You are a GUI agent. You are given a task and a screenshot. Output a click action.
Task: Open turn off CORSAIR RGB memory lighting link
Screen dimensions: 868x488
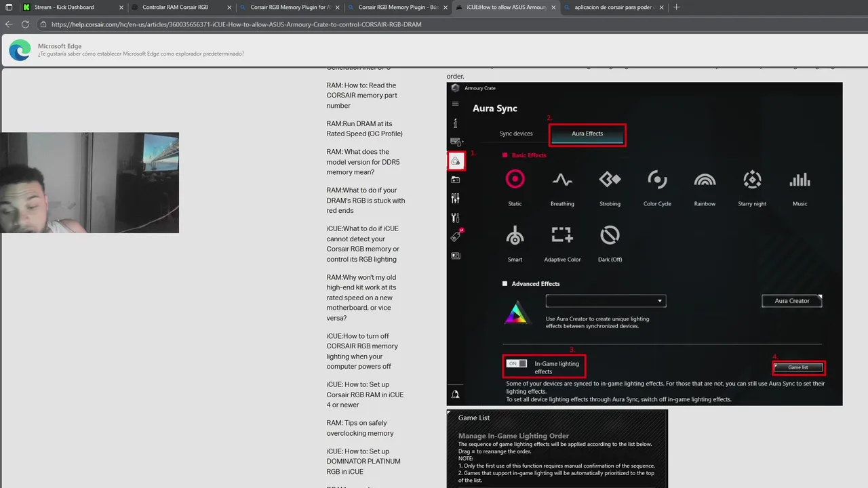(362, 351)
